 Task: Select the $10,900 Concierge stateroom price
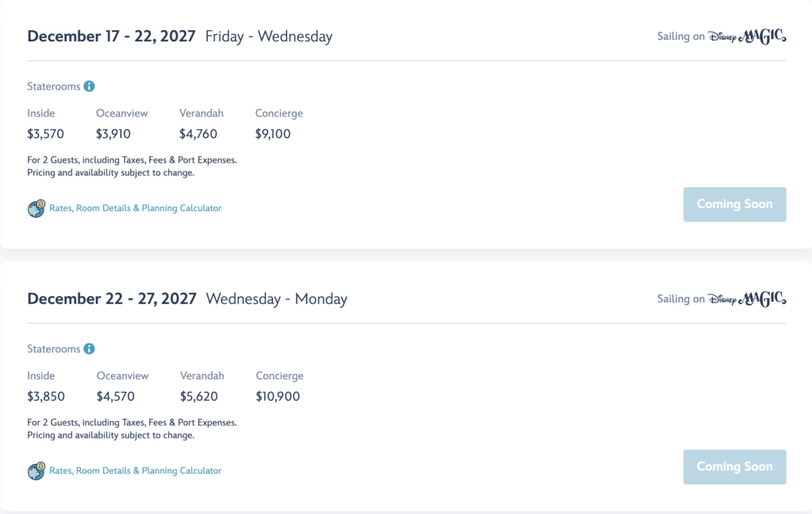click(x=278, y=397)
